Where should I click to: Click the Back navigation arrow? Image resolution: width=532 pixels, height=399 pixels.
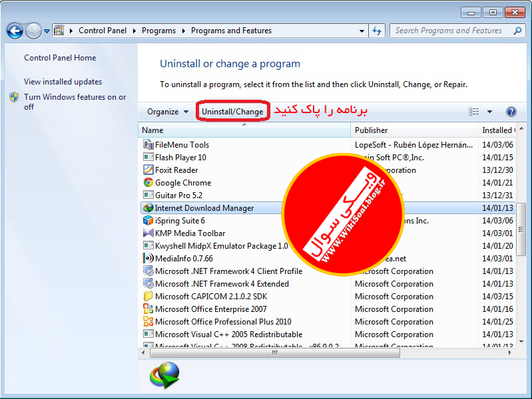coord(15,31)
